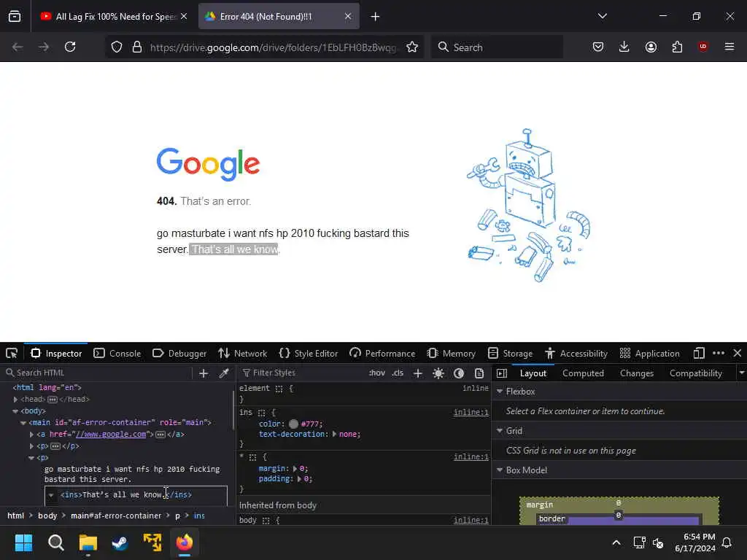
Task: Bookmark this page with the star
Action: pyautogui.click(x=412, y=47)
